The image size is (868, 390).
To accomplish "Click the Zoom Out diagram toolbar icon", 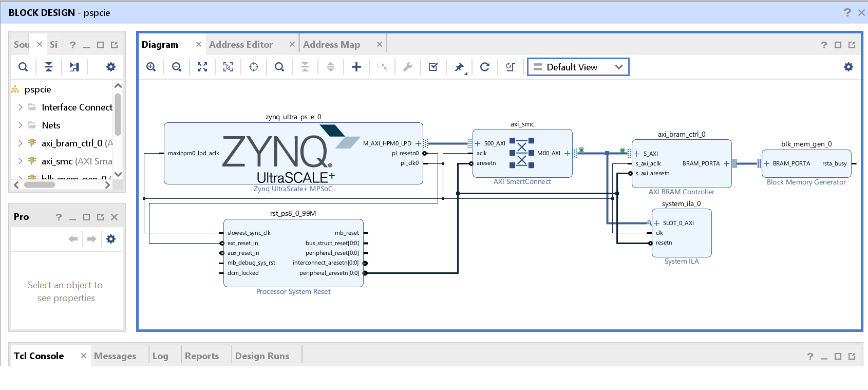I will (x=177, y=67).
